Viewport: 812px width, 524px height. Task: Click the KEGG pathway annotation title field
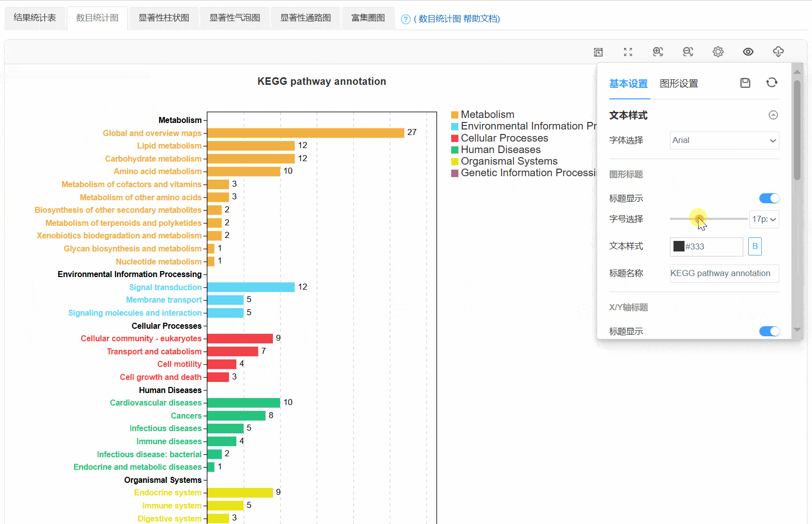click(724, 274)
